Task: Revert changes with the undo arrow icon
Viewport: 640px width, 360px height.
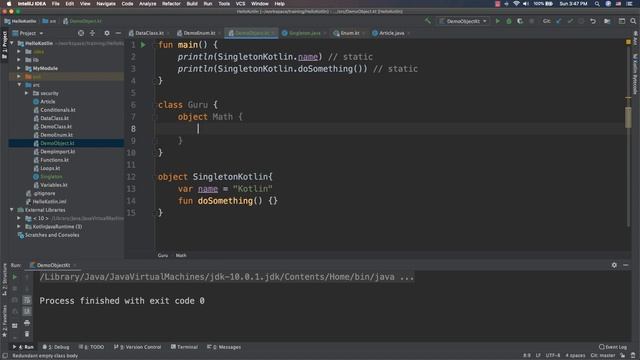Action: [x=593, y=21]
